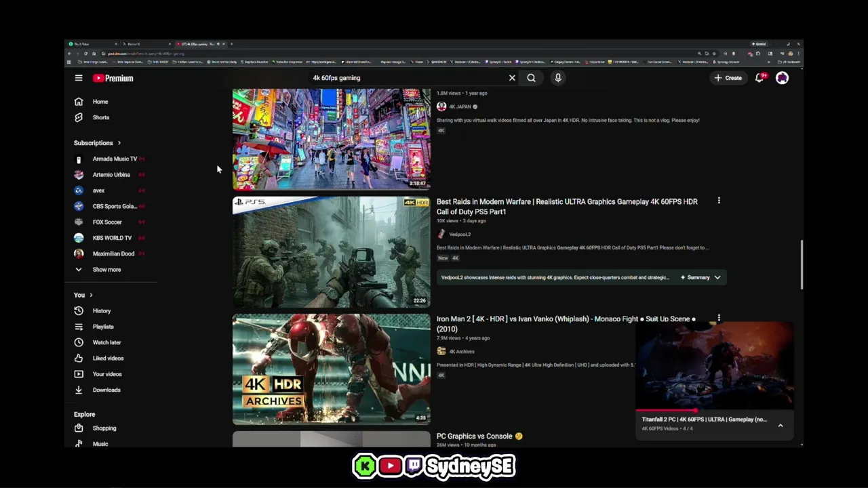868x488 pixels.
Task: Expand the Subscriptions section chevron
Action: pyautogui.click(x=119, y=143)
